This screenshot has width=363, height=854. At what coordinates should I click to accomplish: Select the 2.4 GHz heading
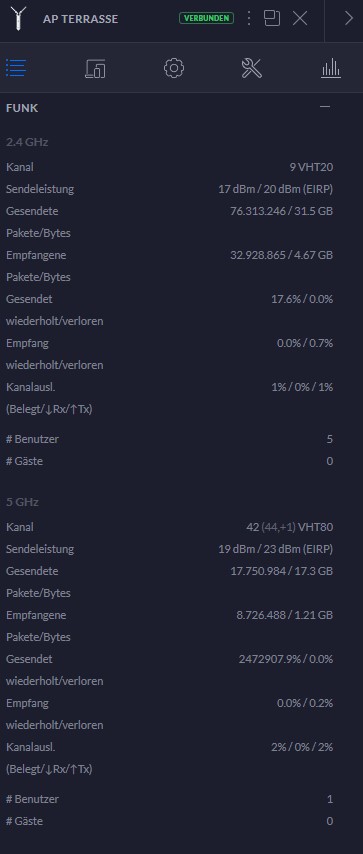[x=27, y=142]
